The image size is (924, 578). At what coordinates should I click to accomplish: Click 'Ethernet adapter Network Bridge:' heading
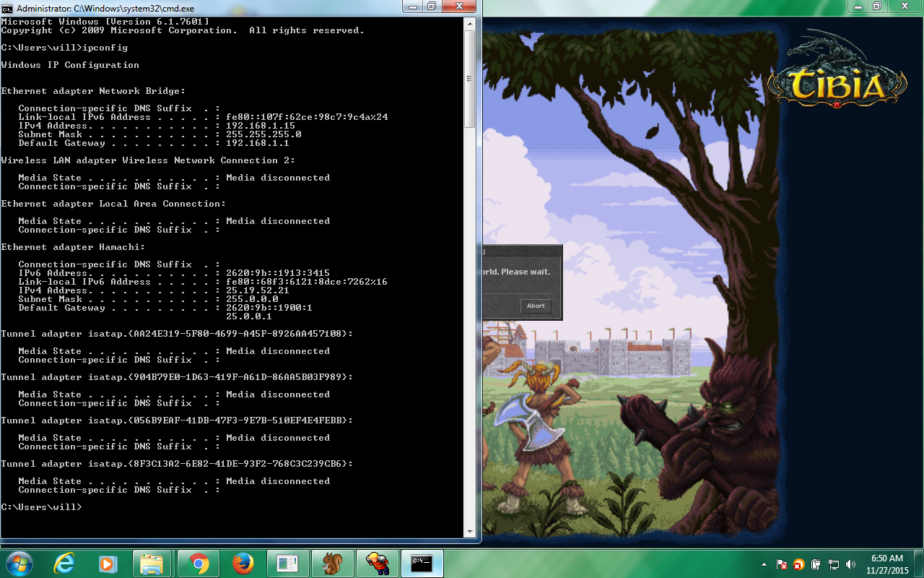click(94, 91)
